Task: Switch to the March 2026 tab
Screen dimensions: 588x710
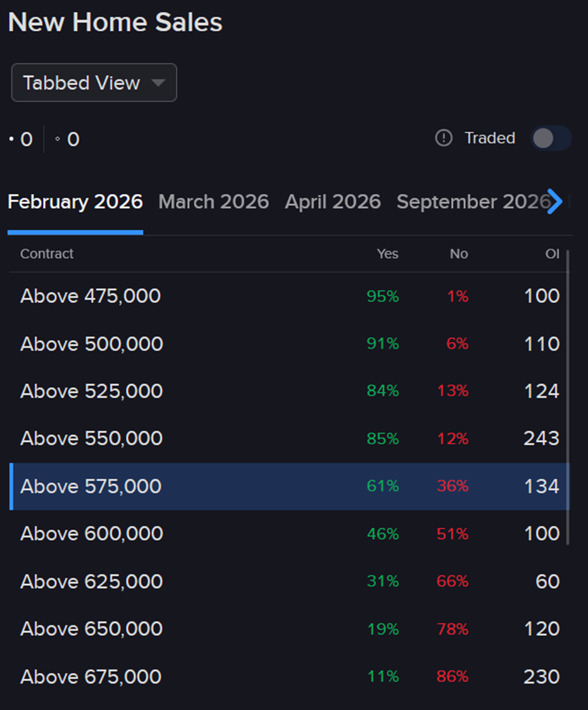Action: point(213,202)
